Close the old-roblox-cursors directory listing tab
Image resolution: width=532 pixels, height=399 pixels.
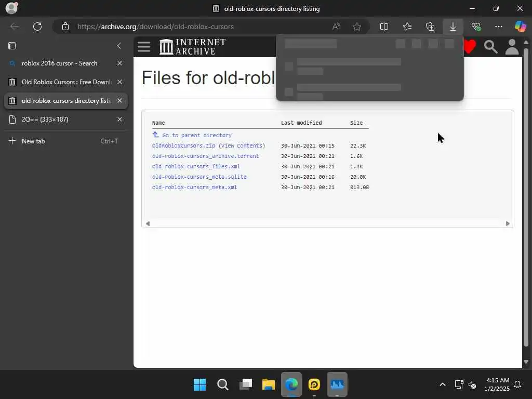click(119, 101)
